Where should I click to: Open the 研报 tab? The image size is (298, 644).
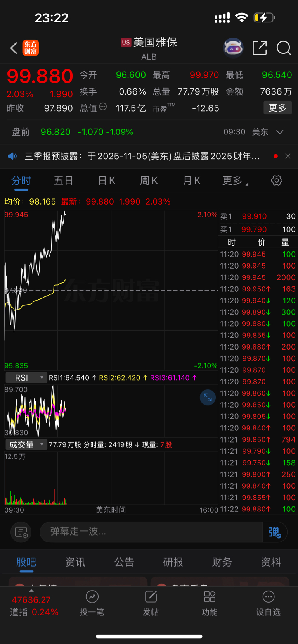[x=173, y=562]
